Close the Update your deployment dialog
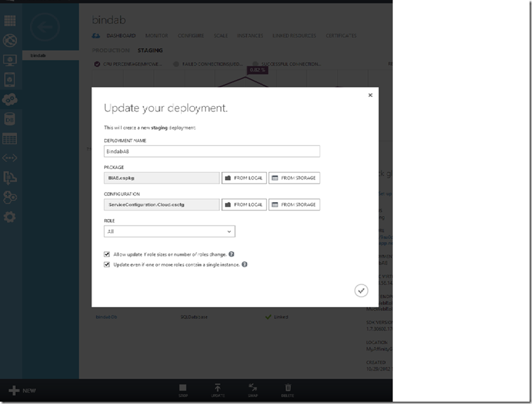Image resolution: width=532 pixels, height=404 pixels. click(371, 95)
